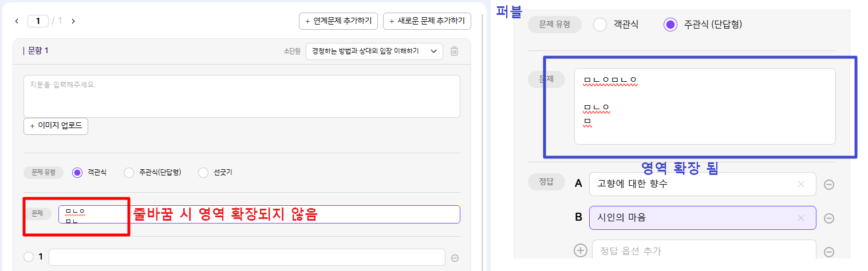Go to the previous question page arrow
Image resolution: width=868 pixels, height=271 pixels.
tap(17, 21)
